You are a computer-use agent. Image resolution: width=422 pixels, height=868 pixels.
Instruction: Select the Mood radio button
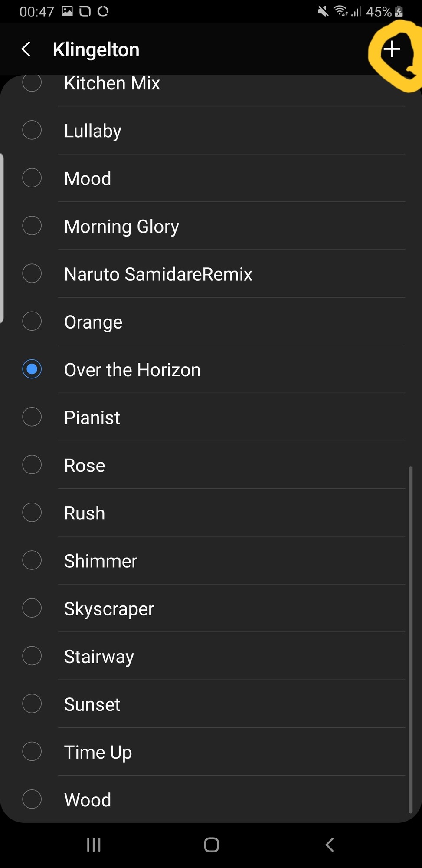[32, 178]
